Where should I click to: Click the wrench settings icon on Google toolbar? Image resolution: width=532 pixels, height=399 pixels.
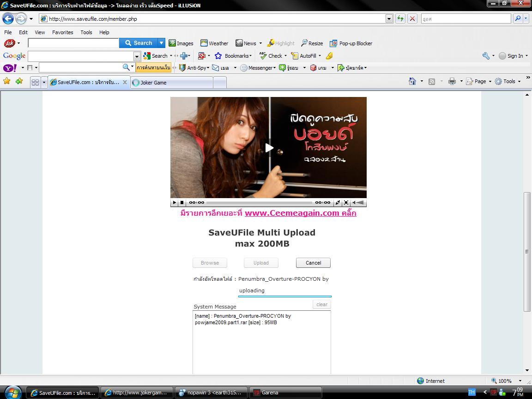[x=486, y=55]
